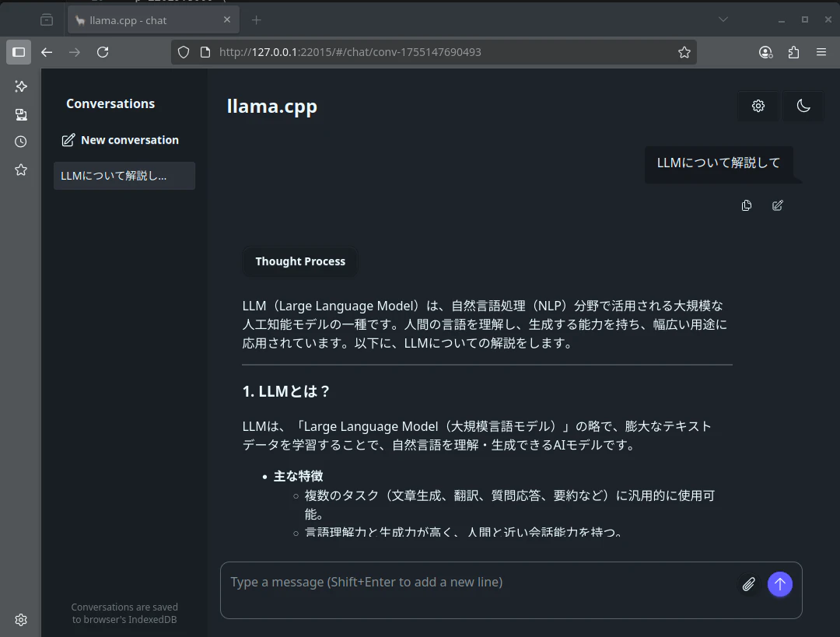Minimize the browser window
Screen dimensions: 840x637
[782, 19]
